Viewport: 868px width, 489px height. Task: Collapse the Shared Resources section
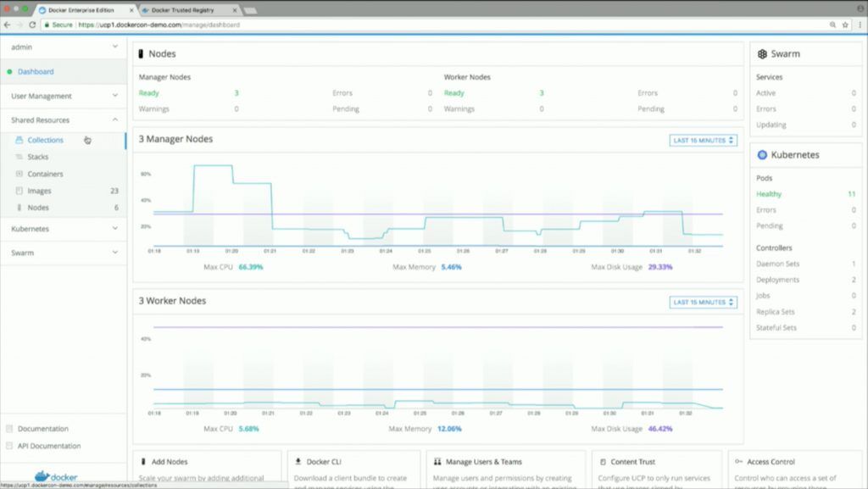click(64, 120)
